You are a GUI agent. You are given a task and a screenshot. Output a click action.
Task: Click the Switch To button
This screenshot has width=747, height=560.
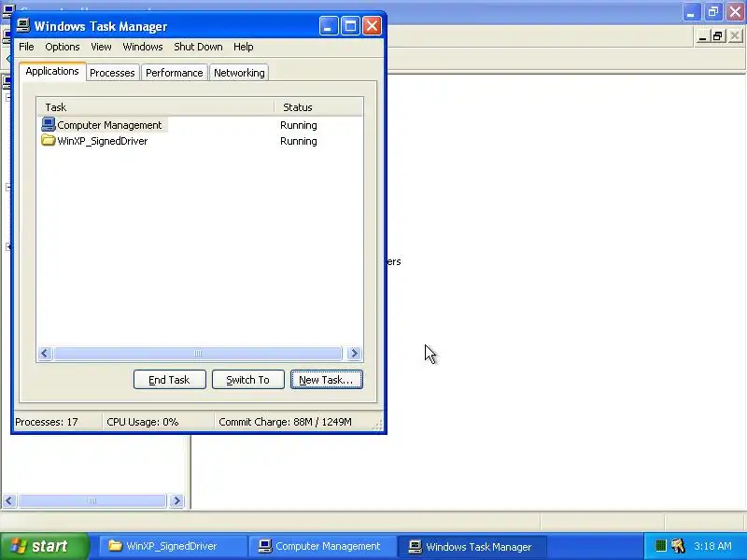247,380
